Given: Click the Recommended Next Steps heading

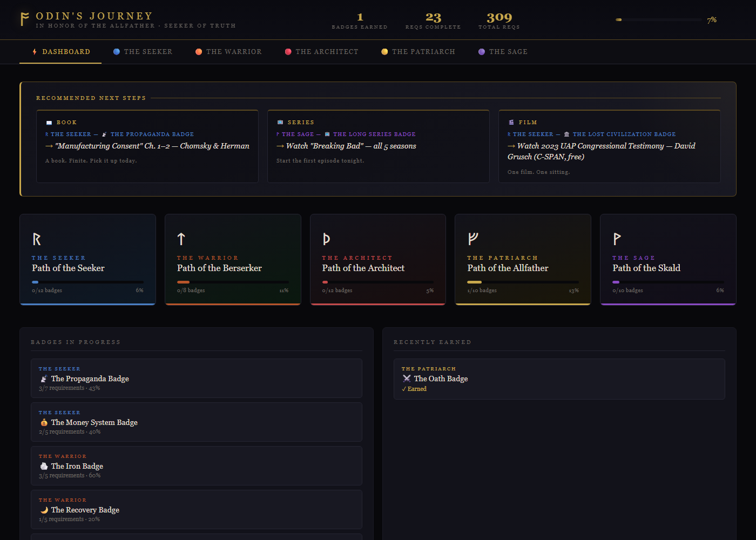Looking at the screenshot, I should point(91,98).
